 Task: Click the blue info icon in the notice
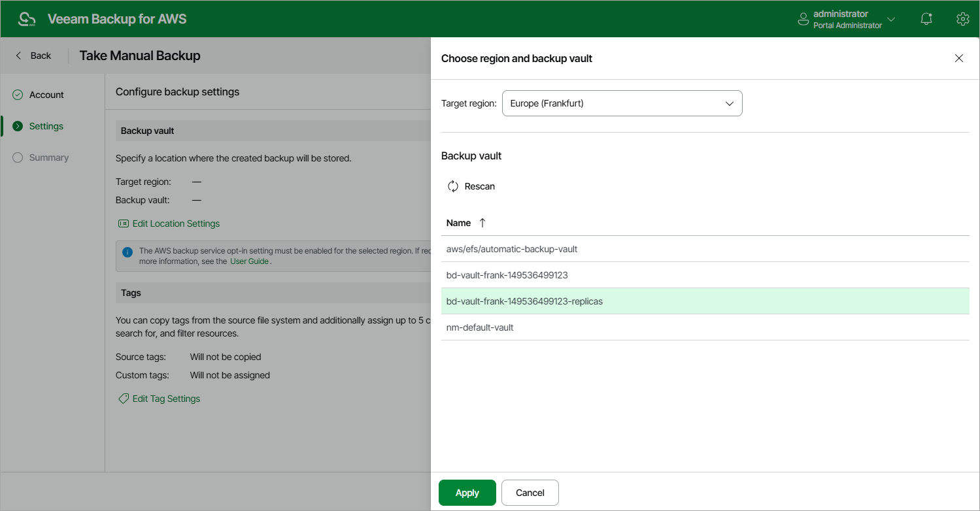127,251
